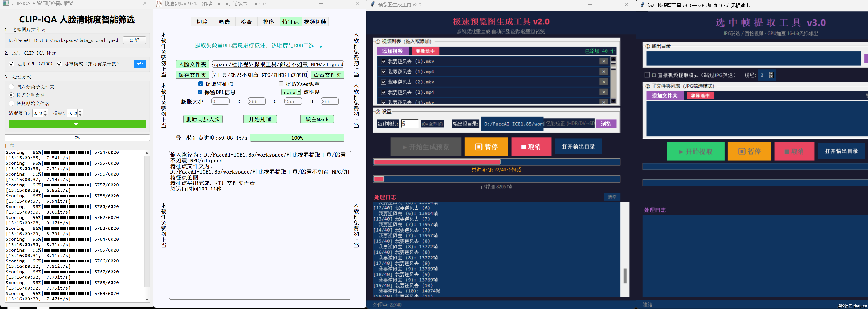Click purple 浏览 button in preview settings
Screen dimensions: 868x309
(x=606, y=124)
